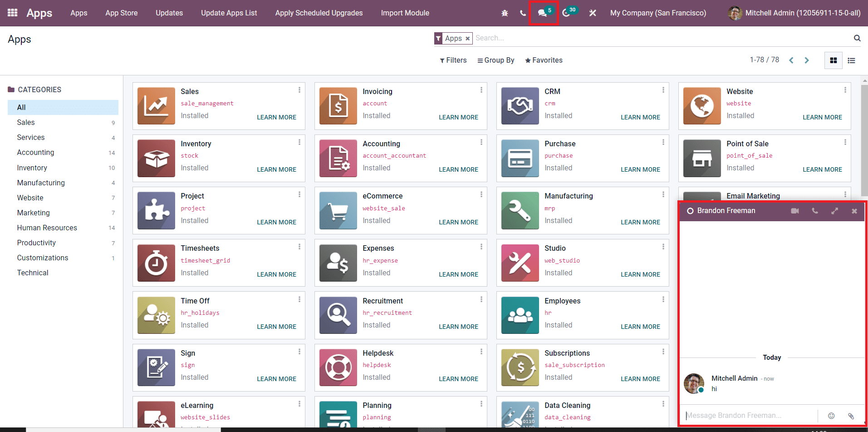Screen dimensions: 868x432
Task: Click the Studio tools icon in top bar
Action: point(593,13)
